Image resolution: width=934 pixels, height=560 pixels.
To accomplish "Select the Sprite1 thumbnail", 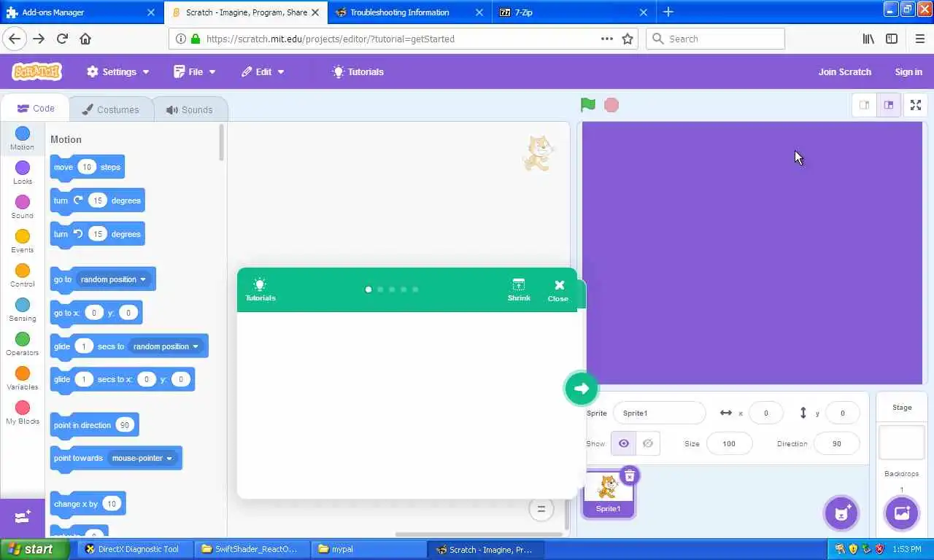I will [608, 494].
